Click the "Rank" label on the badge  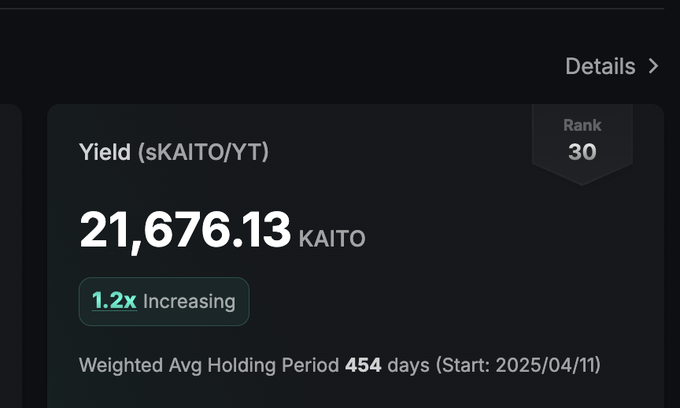point(582,125)
